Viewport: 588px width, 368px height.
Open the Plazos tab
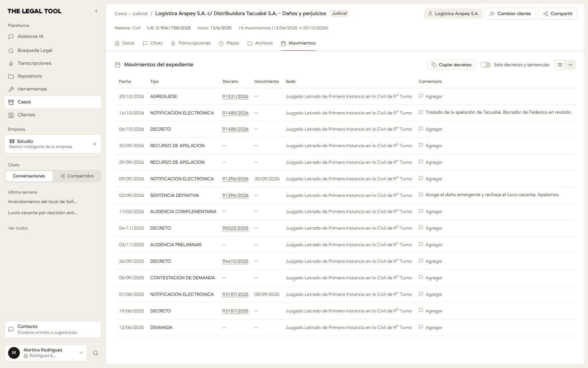[x=229, y=43]
